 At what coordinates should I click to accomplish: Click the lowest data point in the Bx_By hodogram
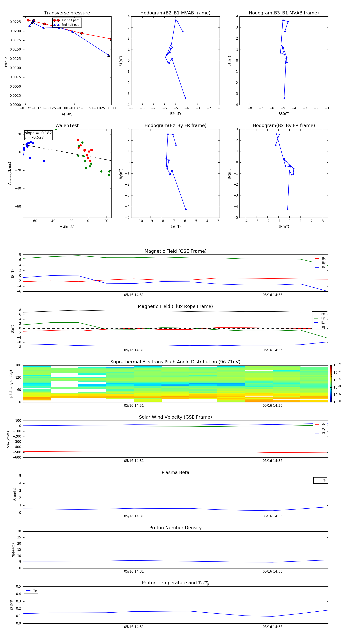(x=288, y=210)
